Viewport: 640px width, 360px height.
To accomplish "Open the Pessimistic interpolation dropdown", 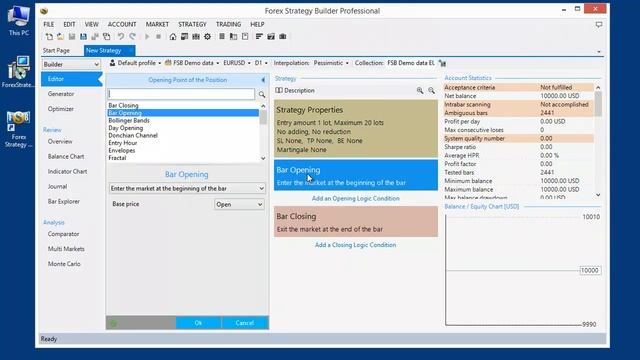I will [331, 63].
